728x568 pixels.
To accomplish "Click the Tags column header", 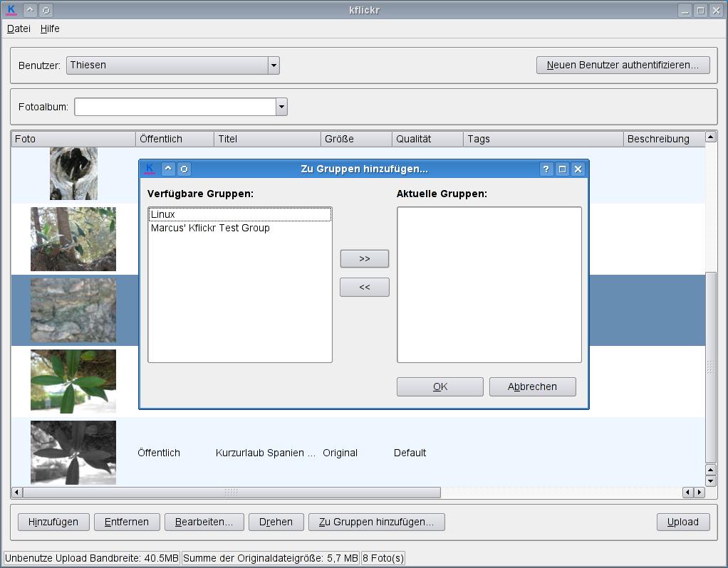I will [544, 140].
